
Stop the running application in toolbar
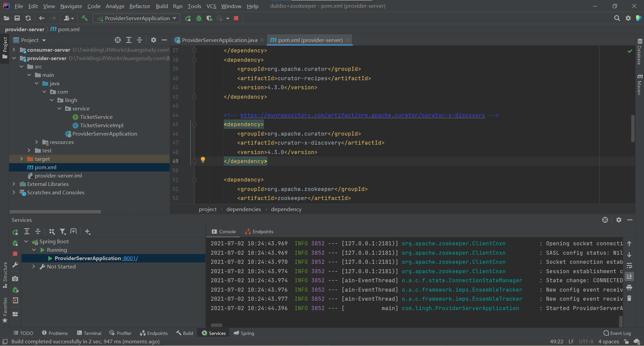click(x=236, y=18)
